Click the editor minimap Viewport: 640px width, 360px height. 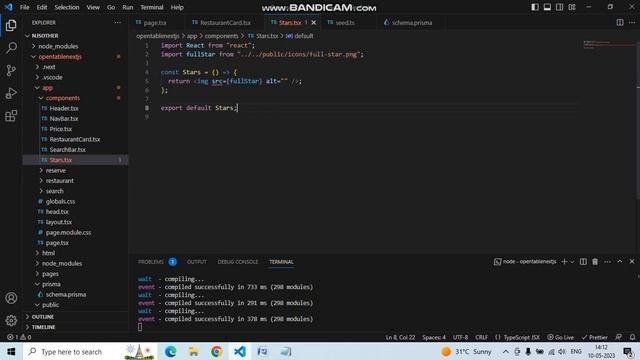[608, 45]
